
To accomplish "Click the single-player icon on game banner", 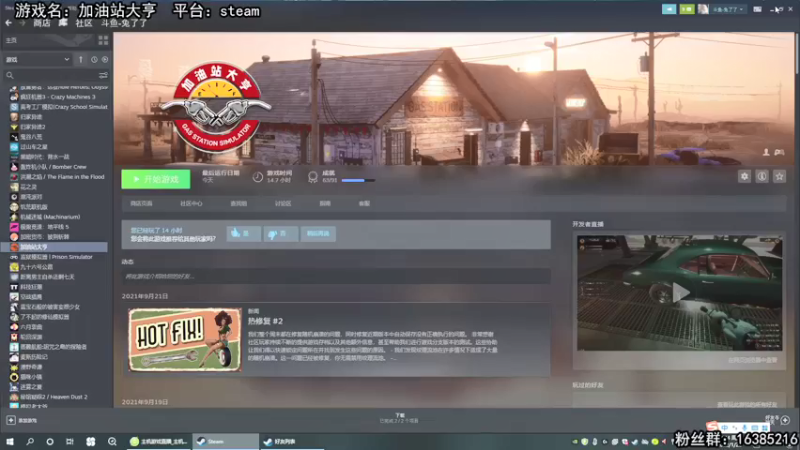I will [x=766, y=152].
